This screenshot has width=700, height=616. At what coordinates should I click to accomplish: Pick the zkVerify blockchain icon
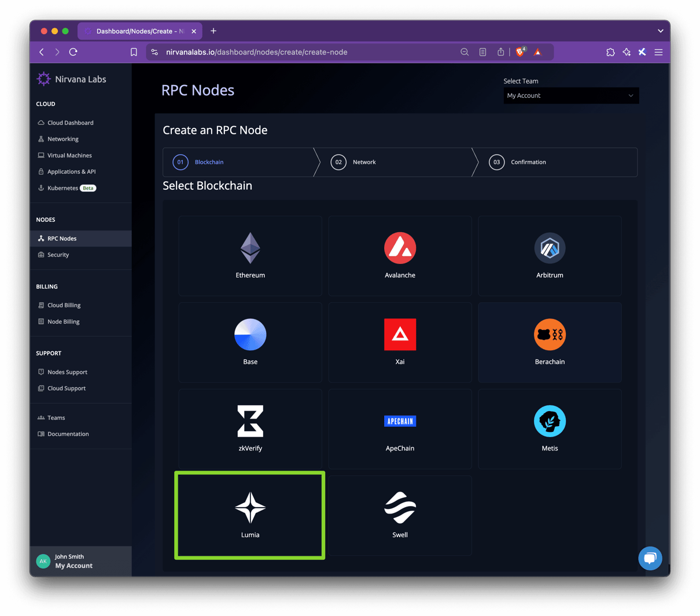pyautogui.click(x=250, y=421)
